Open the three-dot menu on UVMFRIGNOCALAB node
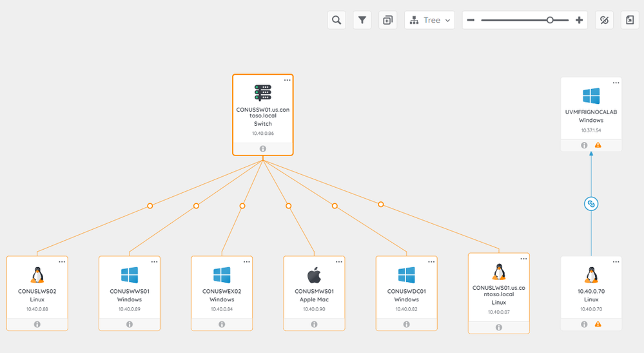The width and height of the screenshot is (644, 353). [x=616, y=83]
